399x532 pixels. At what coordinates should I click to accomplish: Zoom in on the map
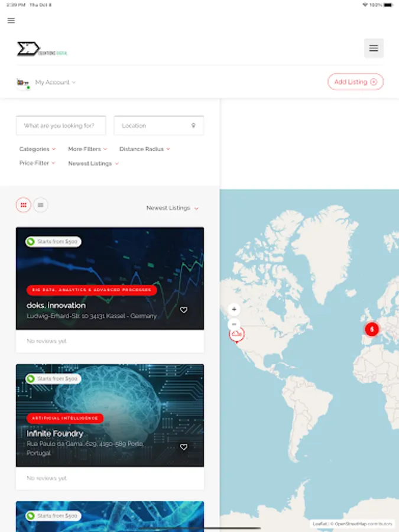[233, 309]
